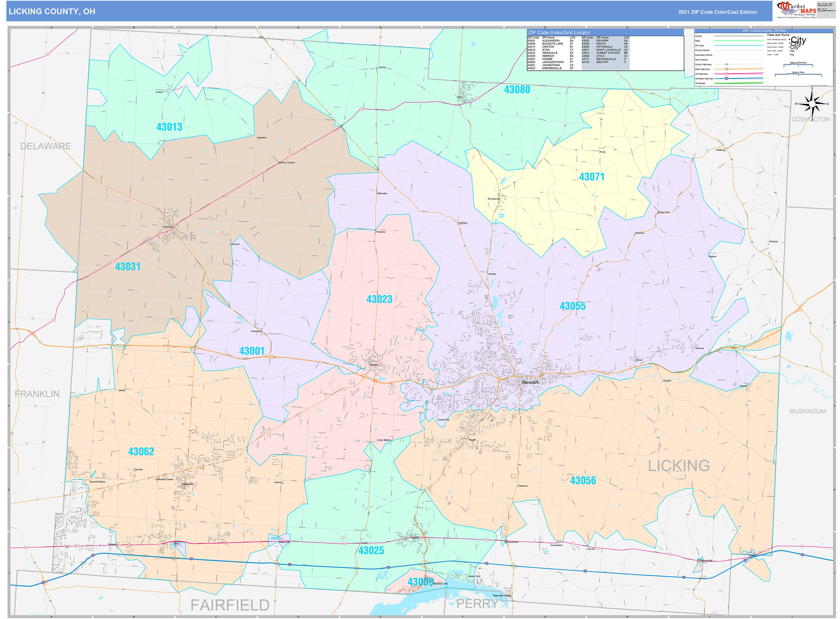The image size is (840, 619).
Task: Select the NEWARK row in the ZIP index
Action: (605, 40)
